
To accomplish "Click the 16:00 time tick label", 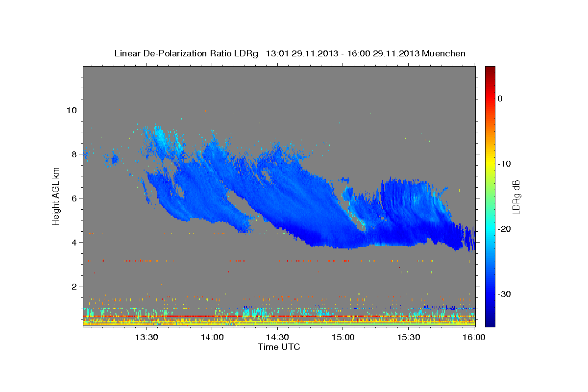I will tap(474, 337).
